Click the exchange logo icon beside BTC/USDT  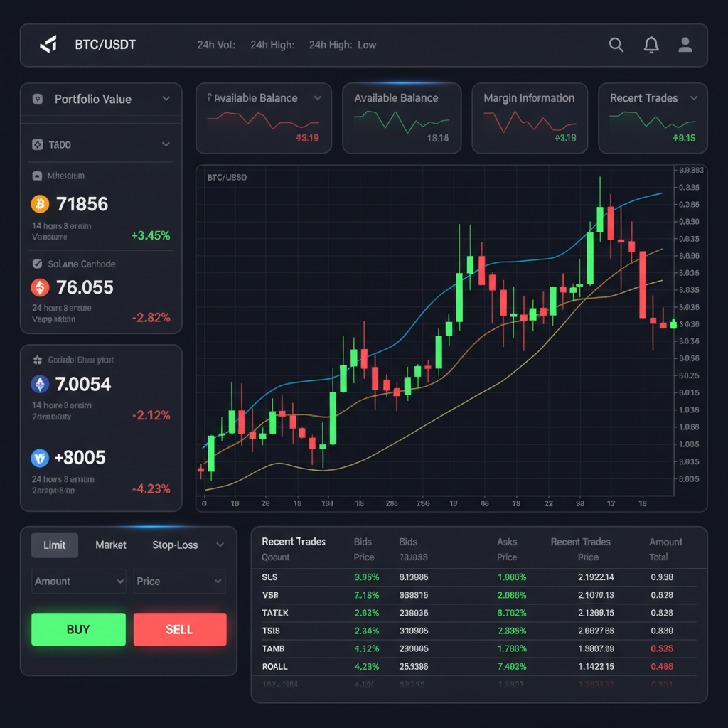coord(49,45)
